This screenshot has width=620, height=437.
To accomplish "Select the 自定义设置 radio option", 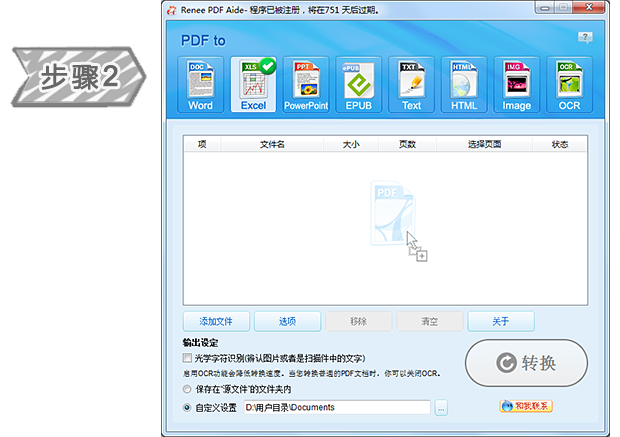I will point(187,407).
